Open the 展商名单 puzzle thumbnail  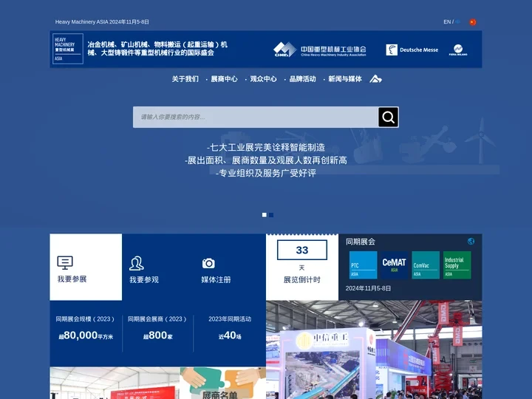222,383
